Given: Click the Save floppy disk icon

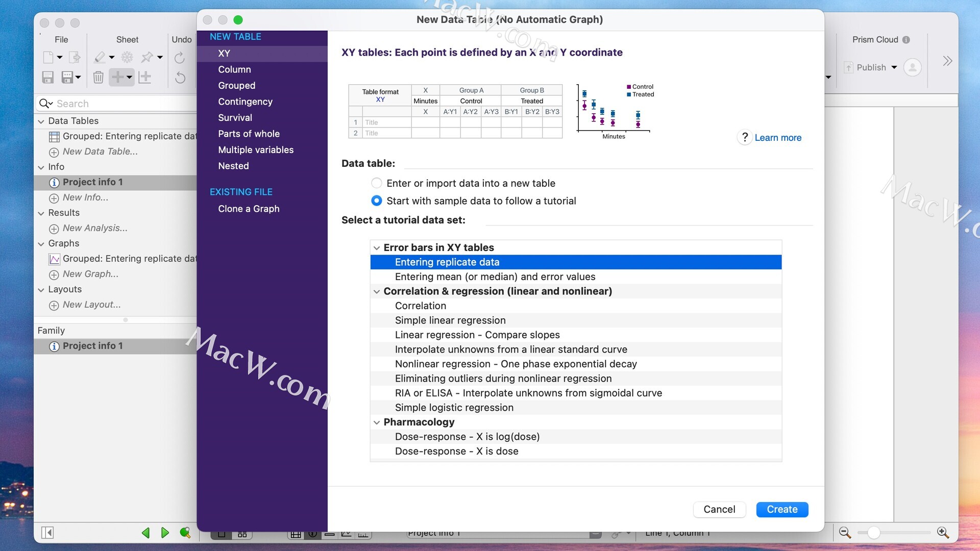Looking at the screenshot, I should 48,77.
